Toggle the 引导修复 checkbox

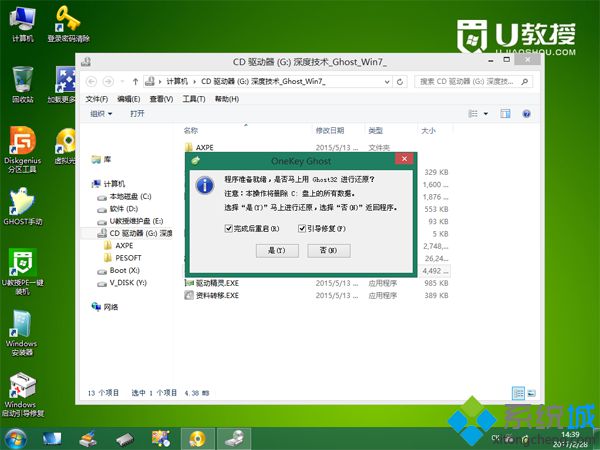pos(302,228)
